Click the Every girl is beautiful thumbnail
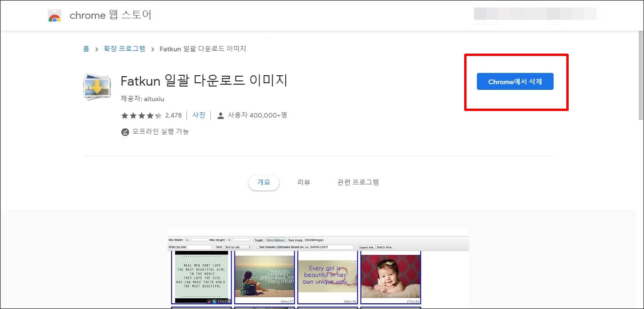Image resolution: width=644 pixels, height=309 pixels. click(328, 277)
